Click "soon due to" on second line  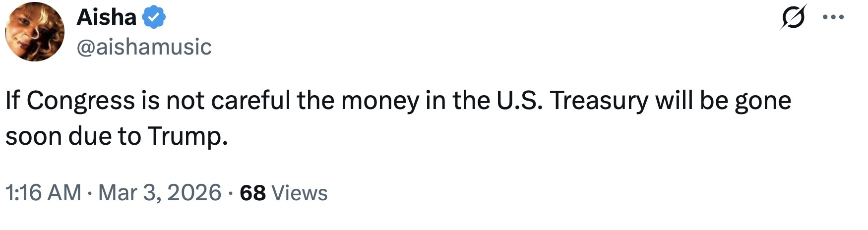coord(73,136)
